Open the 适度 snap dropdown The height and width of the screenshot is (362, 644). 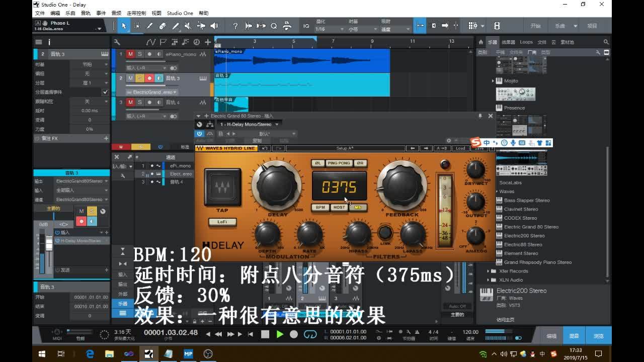click(x=395, y=29)
